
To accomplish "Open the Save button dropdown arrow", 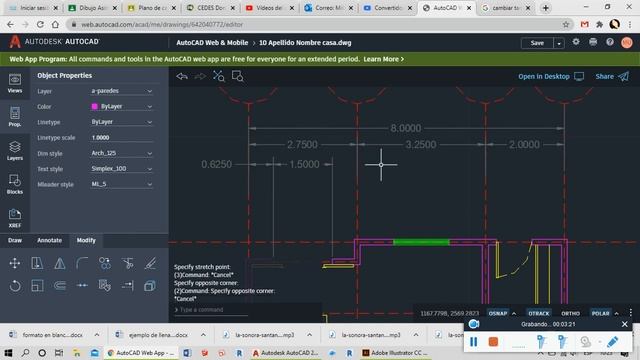I will (x=559, y=43).
